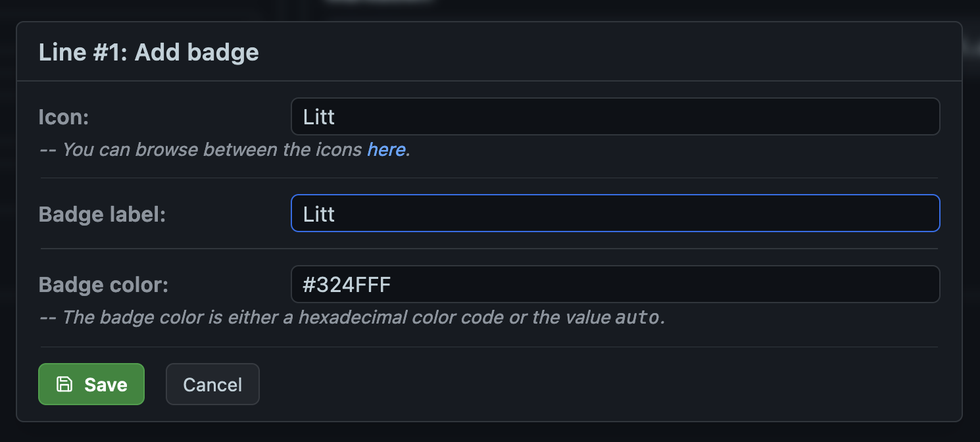Click the '#324FFF' color value text
Viewport: 980px width, 442px height.
point(347,285)
